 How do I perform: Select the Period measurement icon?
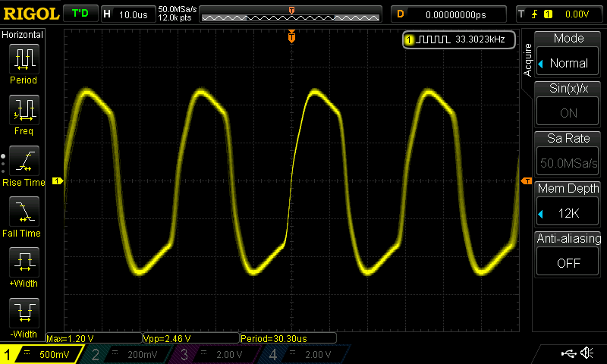[x=24, y=59]
